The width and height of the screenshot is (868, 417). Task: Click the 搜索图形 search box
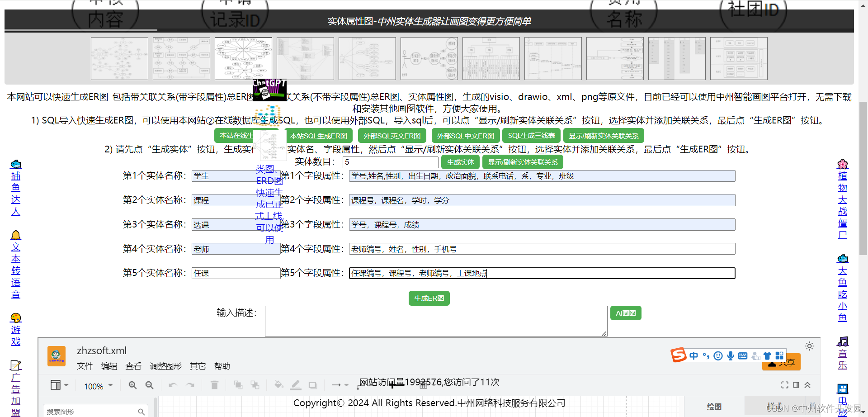point(95,412)
